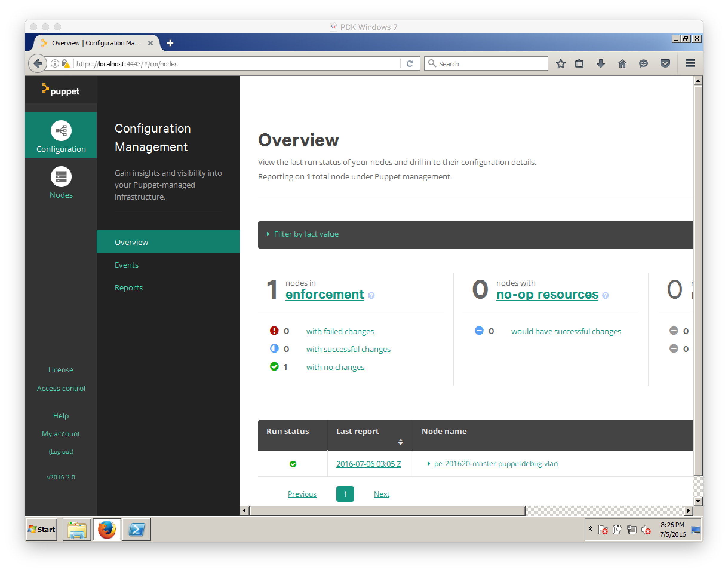
Task: Click the vertical scrollbar down arrow
Action: (x=698, y=501)
